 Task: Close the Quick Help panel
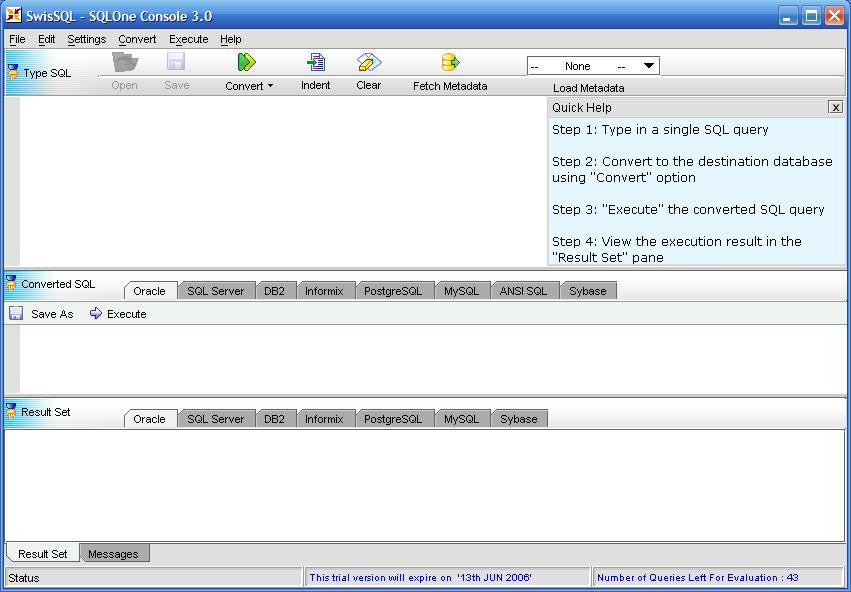836,107
